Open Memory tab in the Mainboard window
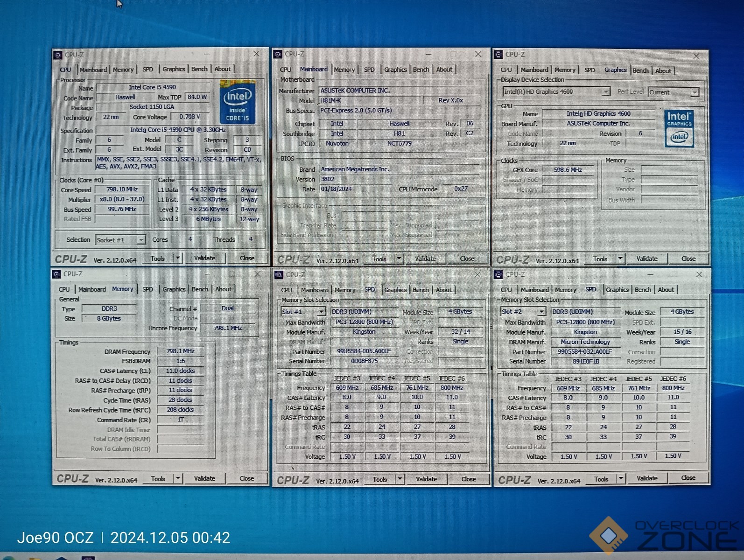Image resolution: width=744 pixels, height=560 pixels. (344, 70)
